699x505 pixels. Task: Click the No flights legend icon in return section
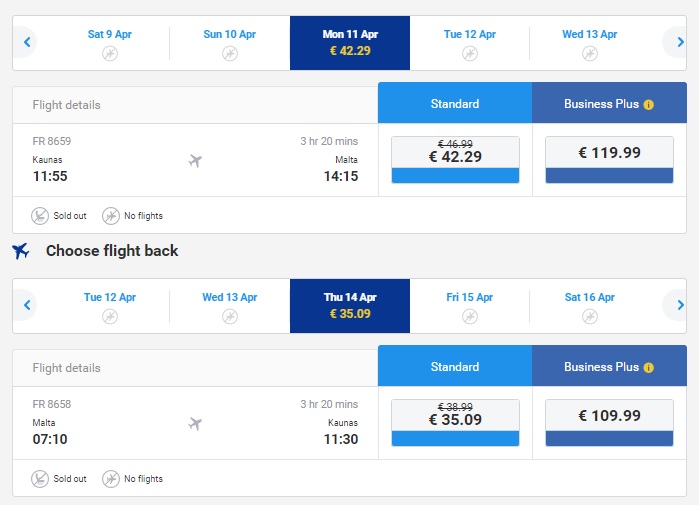tap(111, 479)
